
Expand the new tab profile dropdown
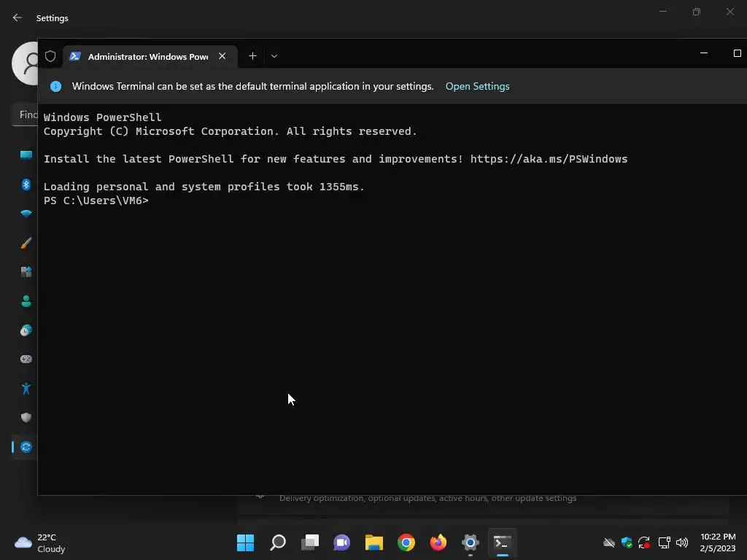274,56
